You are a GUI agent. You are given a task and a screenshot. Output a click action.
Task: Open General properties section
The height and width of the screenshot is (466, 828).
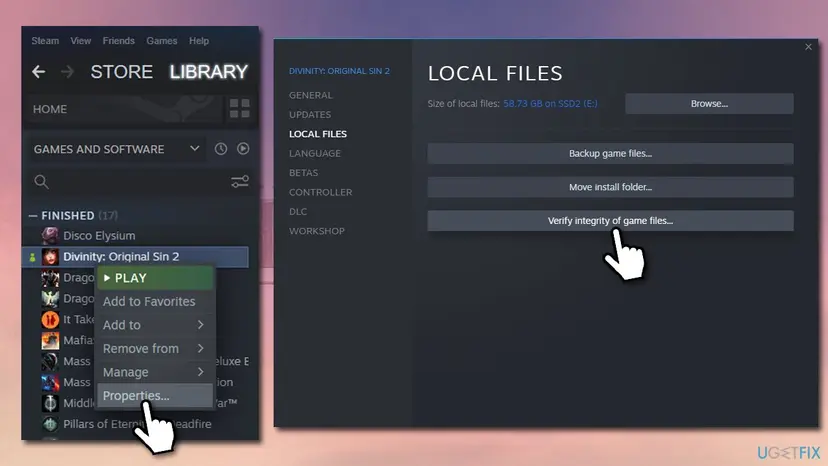click(x=310, y=95)
